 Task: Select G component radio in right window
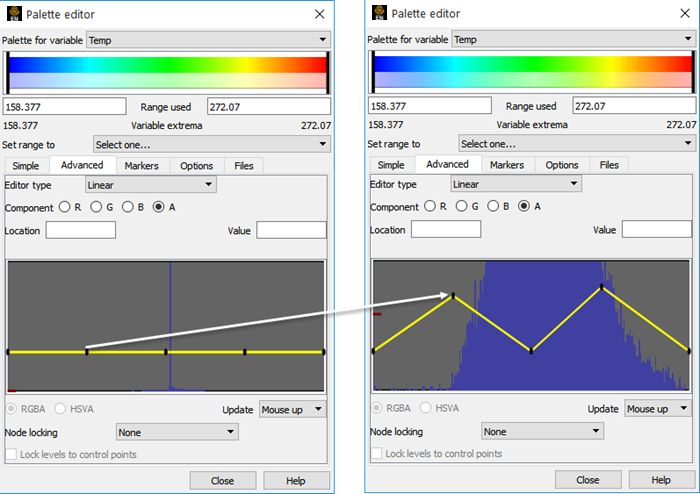click(461, 206)
